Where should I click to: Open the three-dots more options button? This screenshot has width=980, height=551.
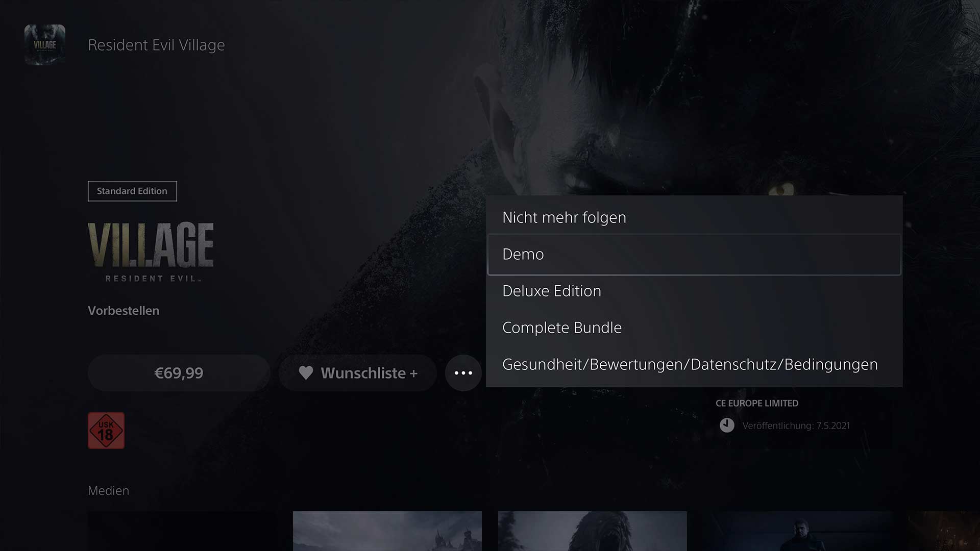pyautogui.click(x=463, y=373)
